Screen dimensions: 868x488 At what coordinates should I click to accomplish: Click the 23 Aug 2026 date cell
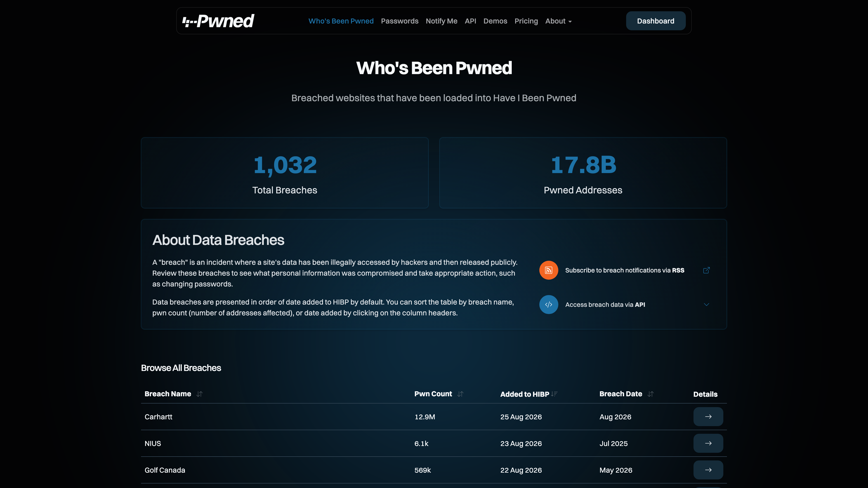tap(521, 443)
